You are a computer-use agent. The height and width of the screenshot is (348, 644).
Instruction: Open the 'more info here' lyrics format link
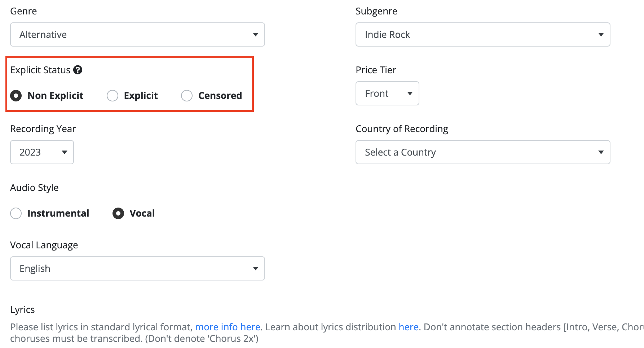coord(228,327)
